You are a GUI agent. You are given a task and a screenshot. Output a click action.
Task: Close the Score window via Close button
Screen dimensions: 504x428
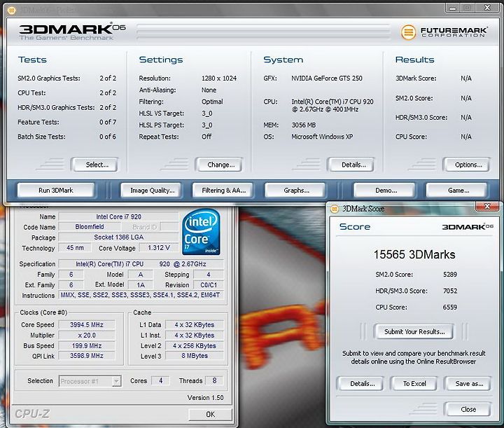[468, 409]
